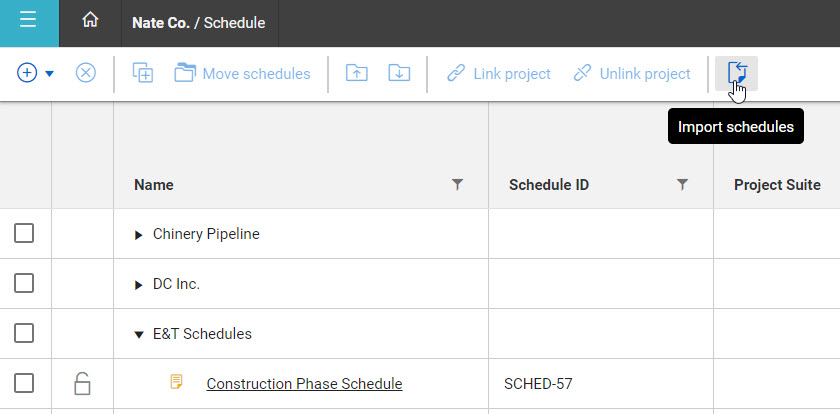Open the Construction Phase Schedule link
Image resolution: width=840 pixels, height=414 pixels.
tap(304, 383)
